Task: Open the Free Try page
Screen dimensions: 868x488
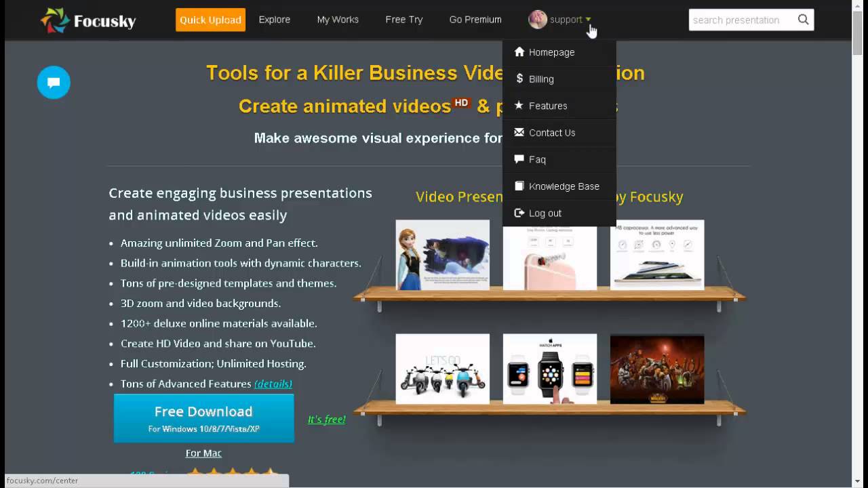Action: 404,20
